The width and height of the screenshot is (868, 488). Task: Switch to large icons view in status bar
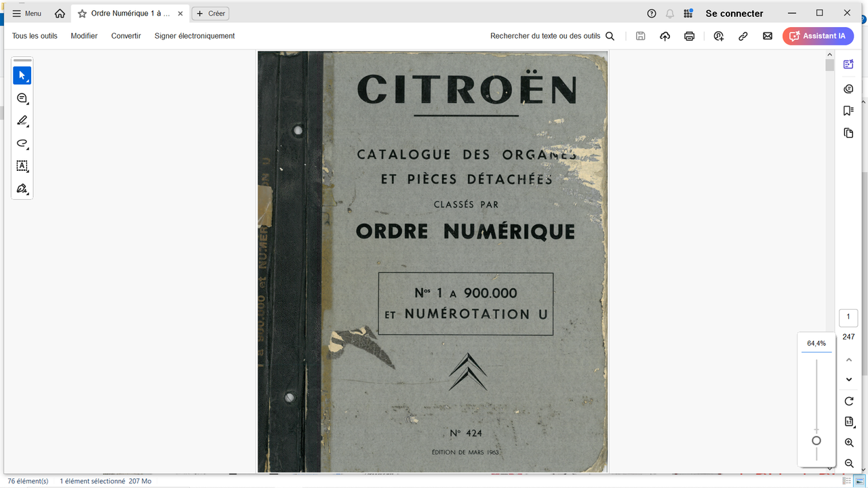pyautogui.click(x=859, y=481)
